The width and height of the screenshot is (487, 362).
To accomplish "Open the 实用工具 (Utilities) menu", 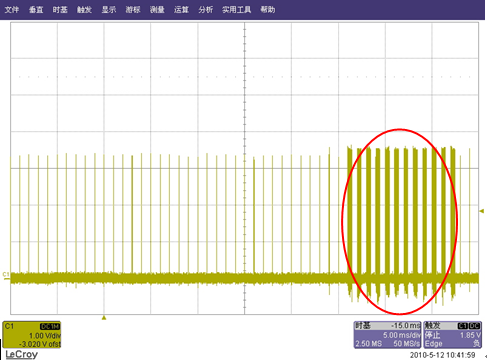I will click(237, 10).
